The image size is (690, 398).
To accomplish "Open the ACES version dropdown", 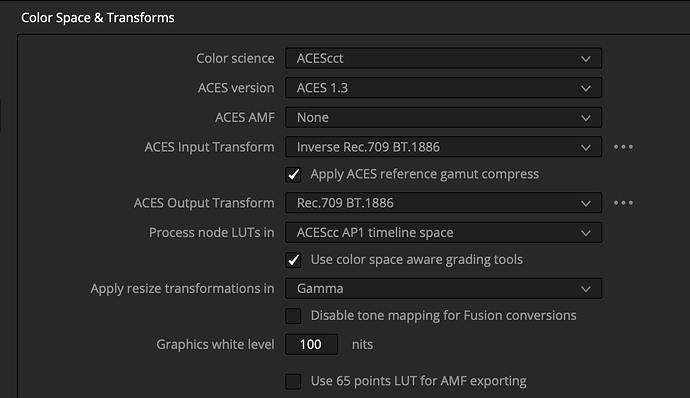I will (444, 88).
